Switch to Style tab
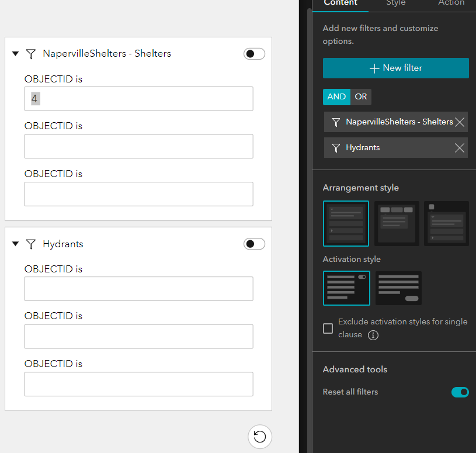The image size is (476, 453). click(x=395, y=3)
